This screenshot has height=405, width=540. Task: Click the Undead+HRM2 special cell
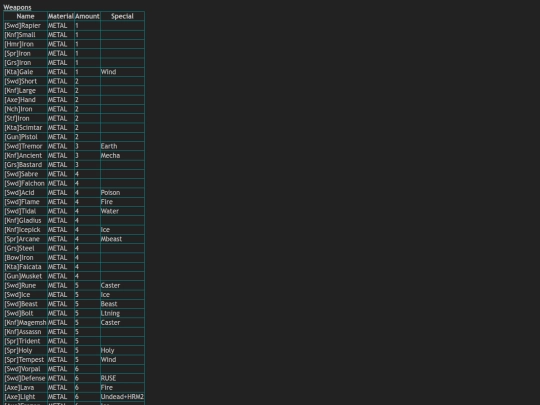[x=122, y=397]
